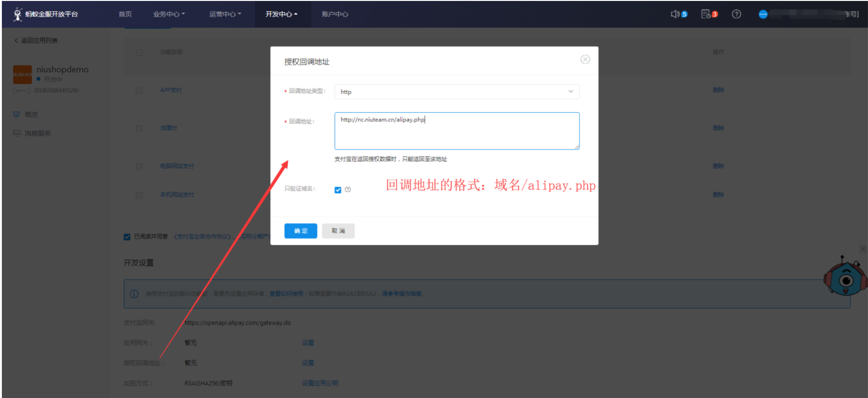The width and height of the screenshot is (868, 398).
Task: Delete the APP支付 row
Action: click(719, 90)
